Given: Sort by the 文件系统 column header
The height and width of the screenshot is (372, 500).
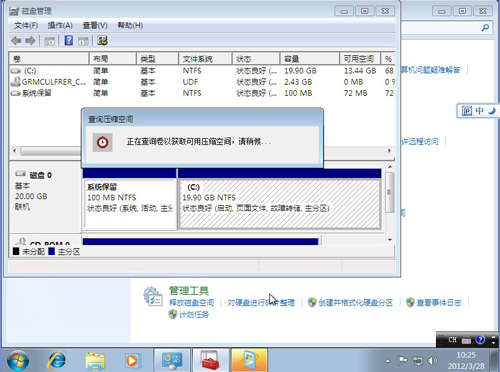Looking at the screenshot, I should (205, 59).
